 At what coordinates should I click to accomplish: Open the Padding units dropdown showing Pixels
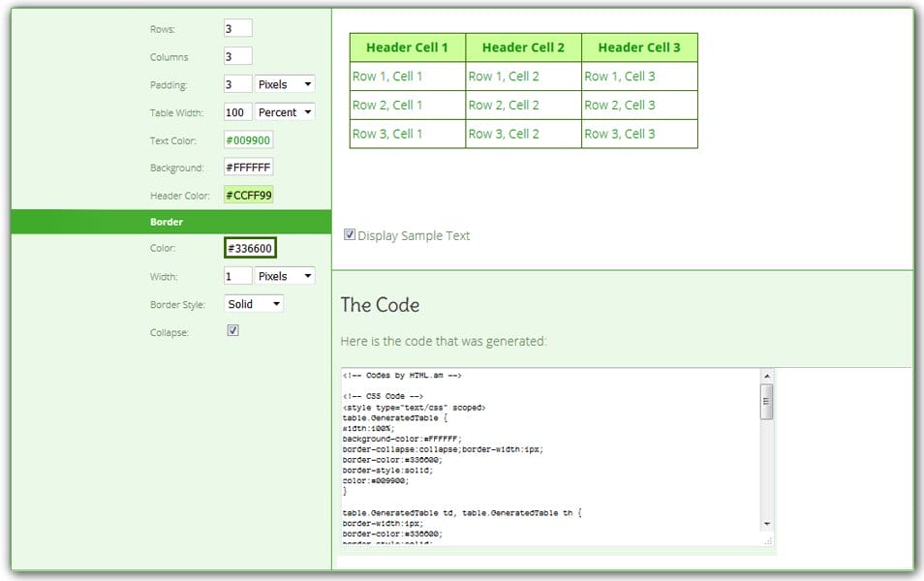point(284,84)
